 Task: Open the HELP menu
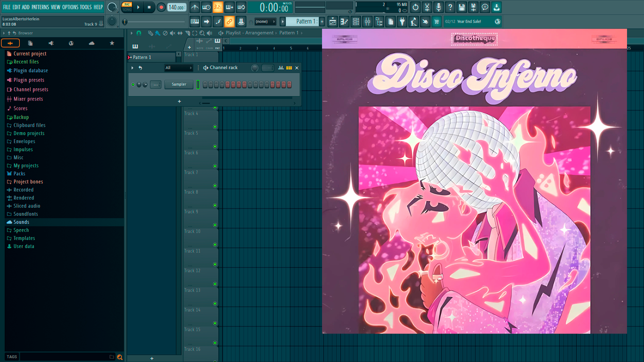tap(98, 7)
